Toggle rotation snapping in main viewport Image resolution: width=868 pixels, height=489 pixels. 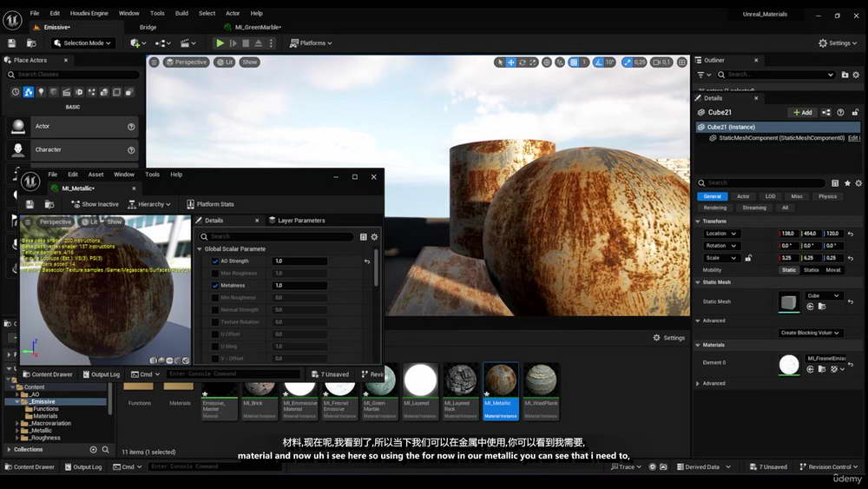point(598,62)
